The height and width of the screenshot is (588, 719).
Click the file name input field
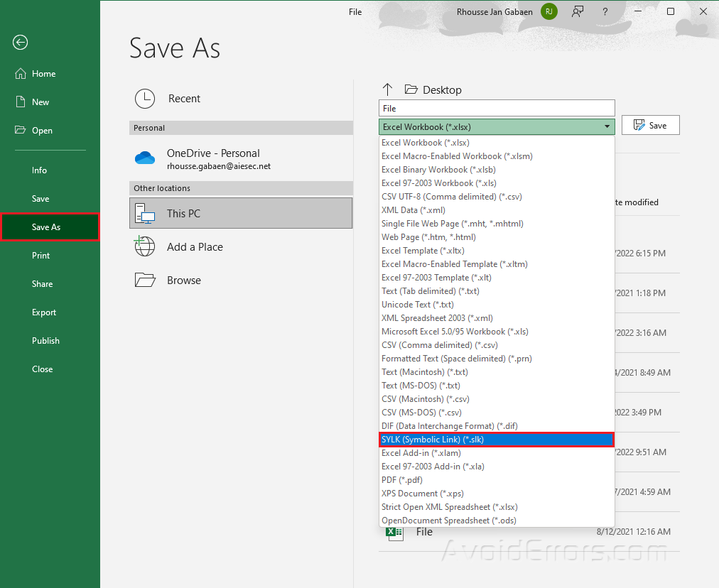click(x=496, y=108)
